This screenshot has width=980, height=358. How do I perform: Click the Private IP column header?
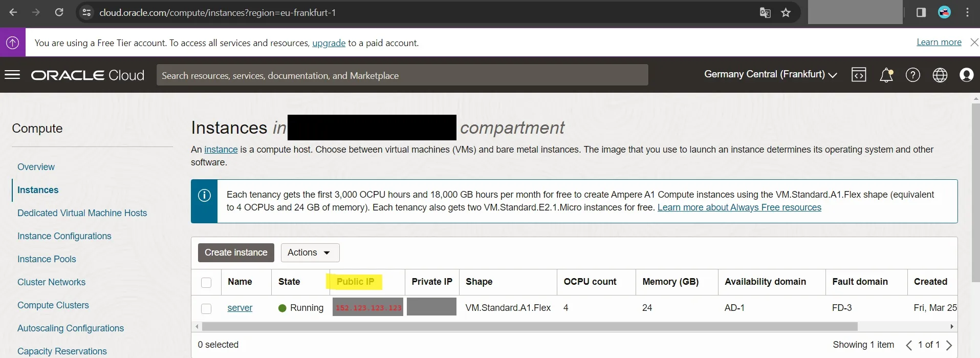(x=432, y=282)
